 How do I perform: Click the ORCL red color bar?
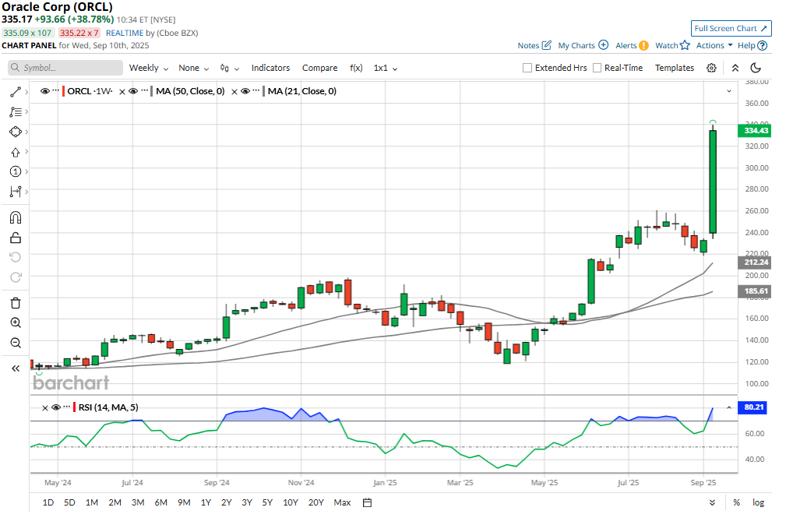[x=64, y=91]
